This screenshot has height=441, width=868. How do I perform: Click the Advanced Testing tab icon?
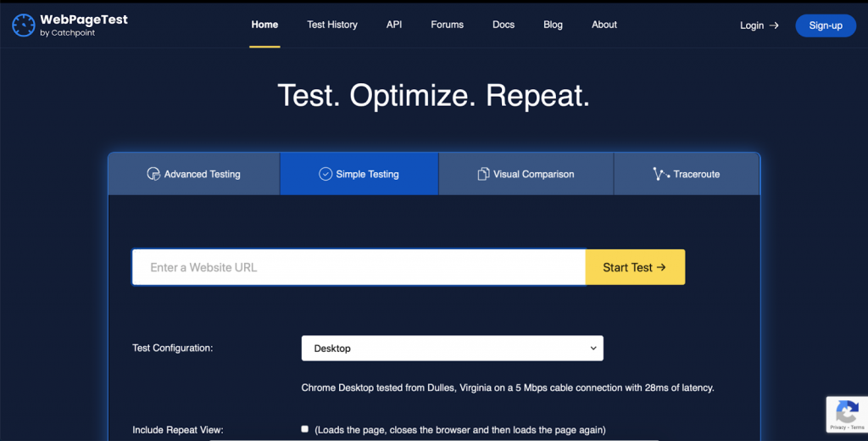[x=153, y=174]
